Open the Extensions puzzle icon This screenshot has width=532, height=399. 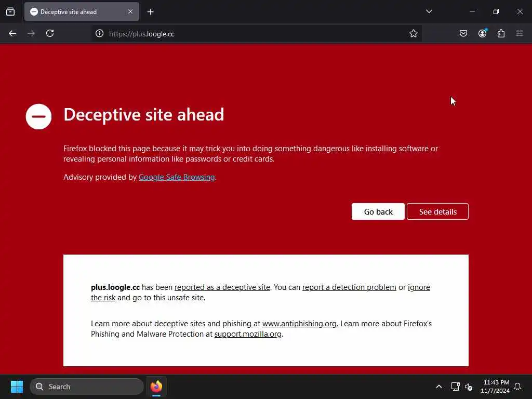pos(501,34)
